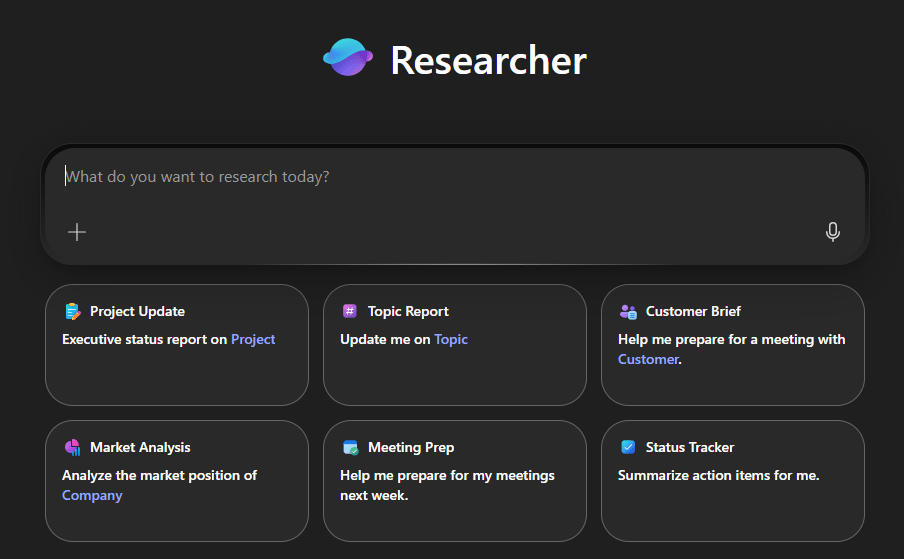Click the Customer Brief people icon

pyautogui.click(x=628, y=311)
